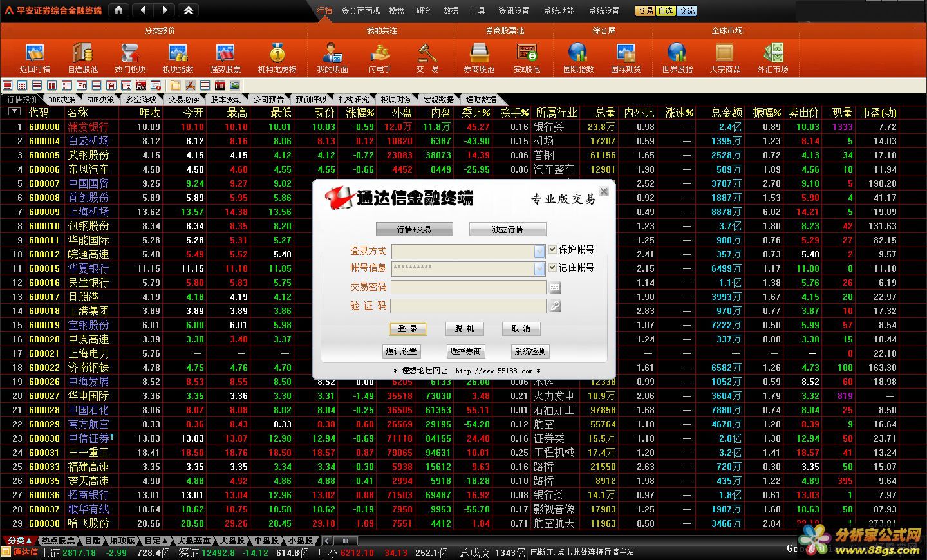Toggle the 记住帐号 checkbox
Viewport: 927px width, 560px height.
[552, 268]
